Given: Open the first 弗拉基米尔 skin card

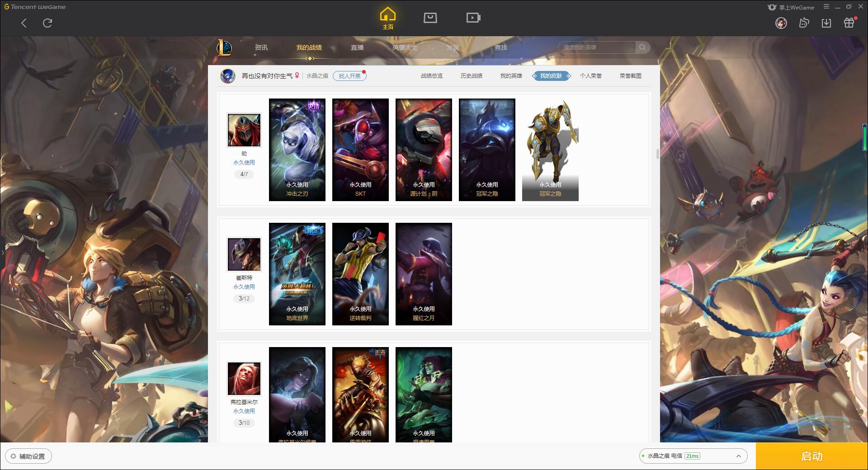Looking at the screenshot, I should 297,395.
